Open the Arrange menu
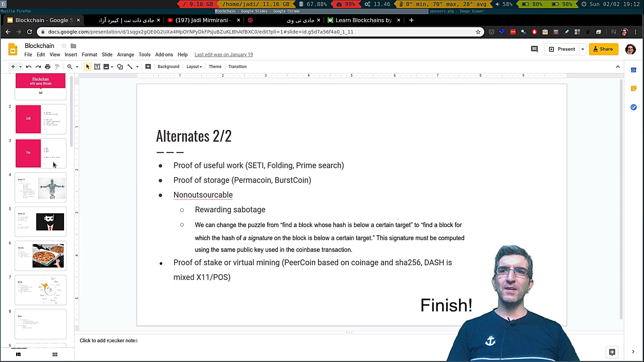 (125, 55)
